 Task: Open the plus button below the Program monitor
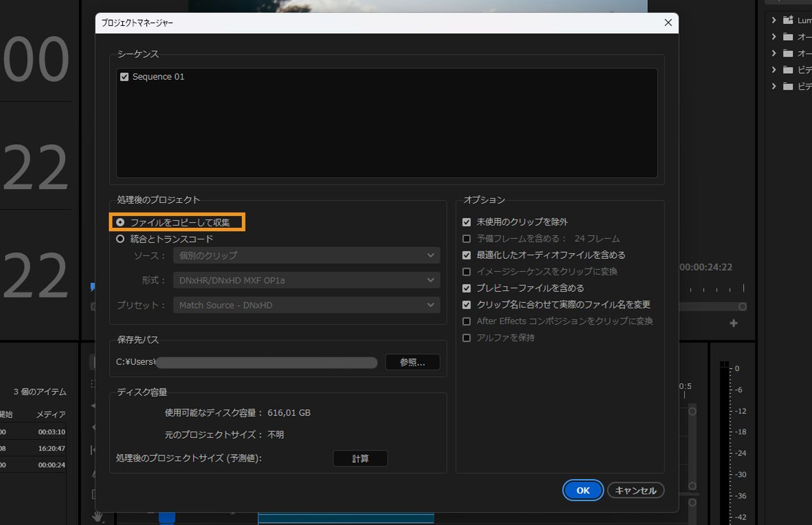734,323
